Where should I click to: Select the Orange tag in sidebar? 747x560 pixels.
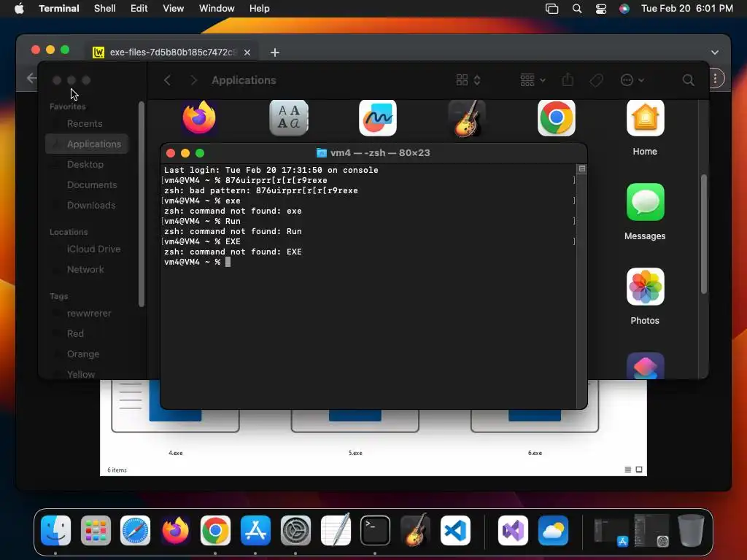83,354
